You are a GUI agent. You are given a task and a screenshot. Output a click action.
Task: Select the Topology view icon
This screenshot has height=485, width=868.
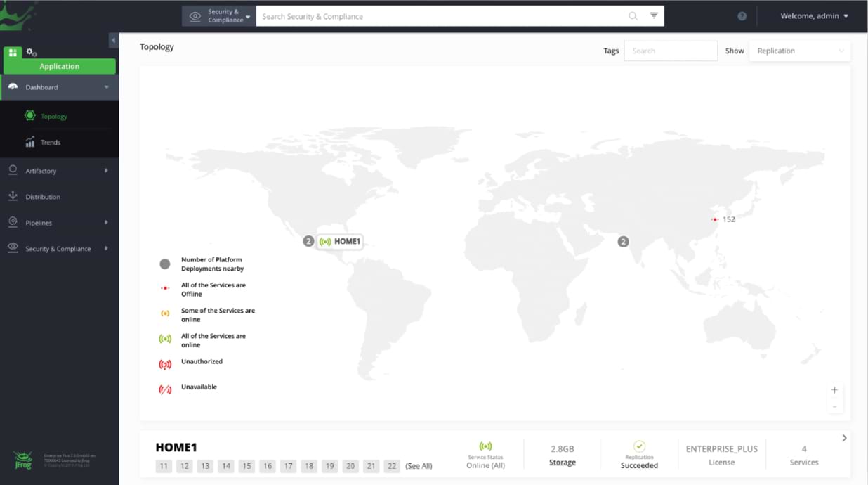pos(28,115)
